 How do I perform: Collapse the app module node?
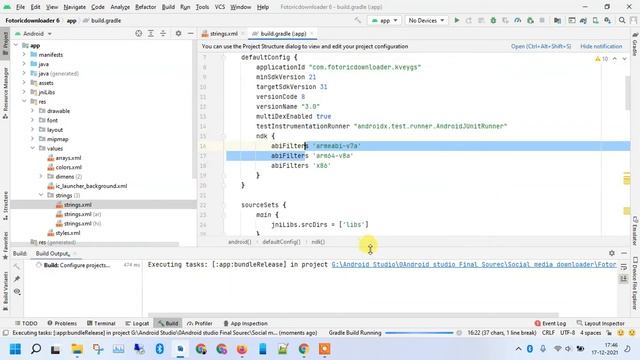tap(16, 45)
